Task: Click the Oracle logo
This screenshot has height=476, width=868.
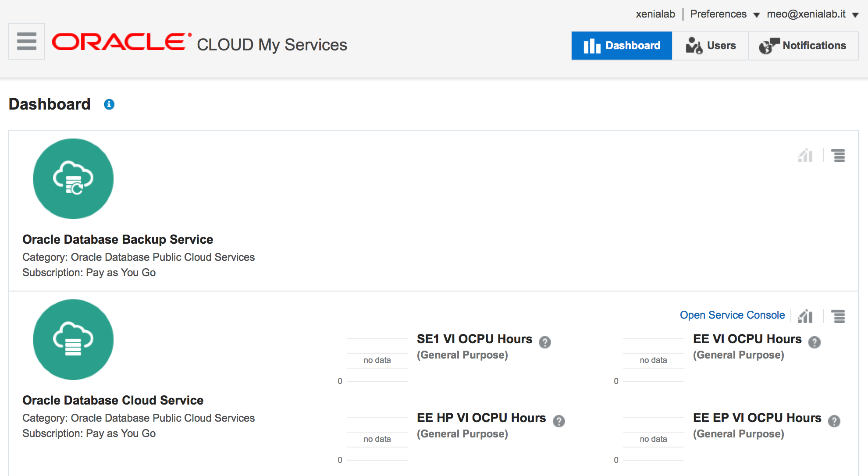Action: [x=122, y=42]
